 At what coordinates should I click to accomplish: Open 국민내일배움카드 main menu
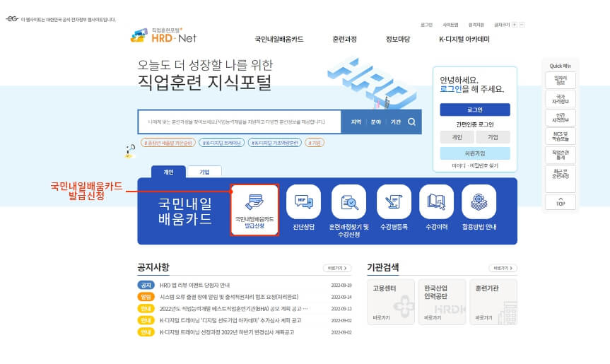(x=279, y=40)
